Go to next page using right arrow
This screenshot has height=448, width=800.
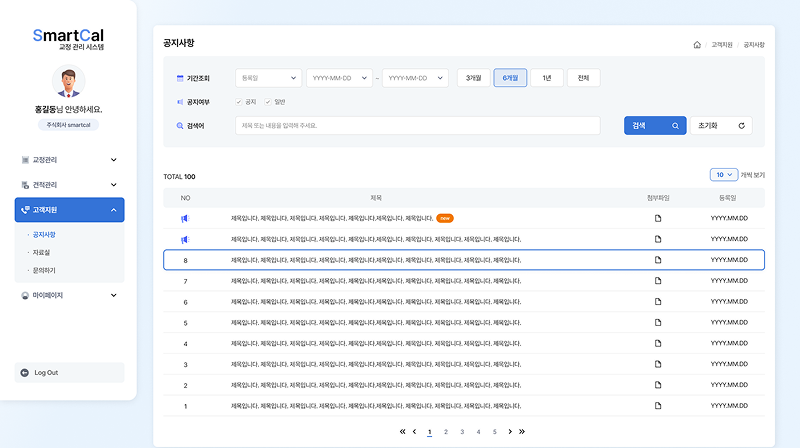[x=510, y=432]
